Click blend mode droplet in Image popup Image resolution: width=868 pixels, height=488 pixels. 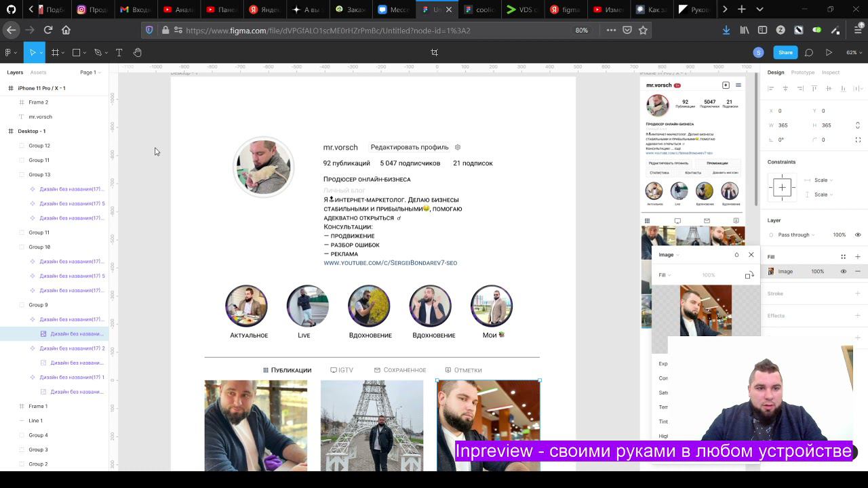[736, 255]
